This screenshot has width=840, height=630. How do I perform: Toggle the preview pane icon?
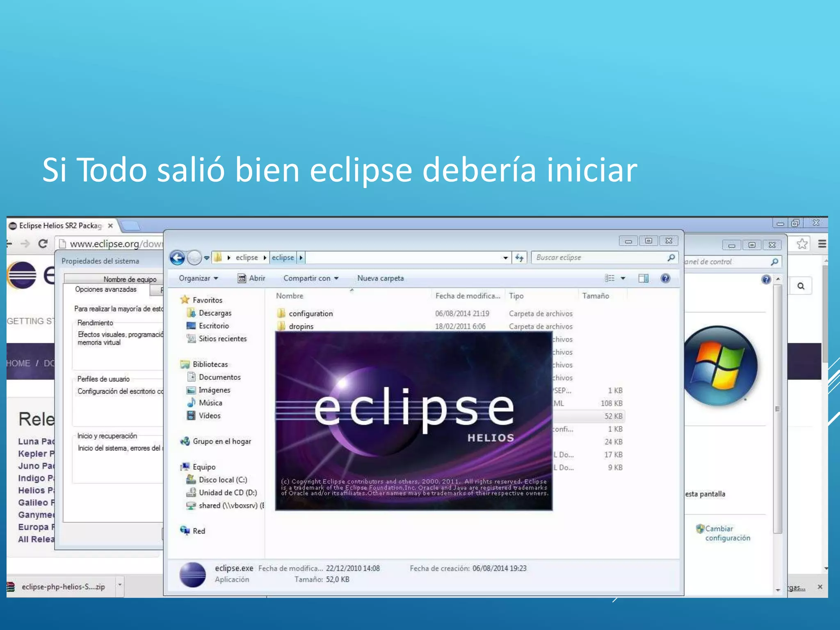pyautogui.click(x=643, y=278)
